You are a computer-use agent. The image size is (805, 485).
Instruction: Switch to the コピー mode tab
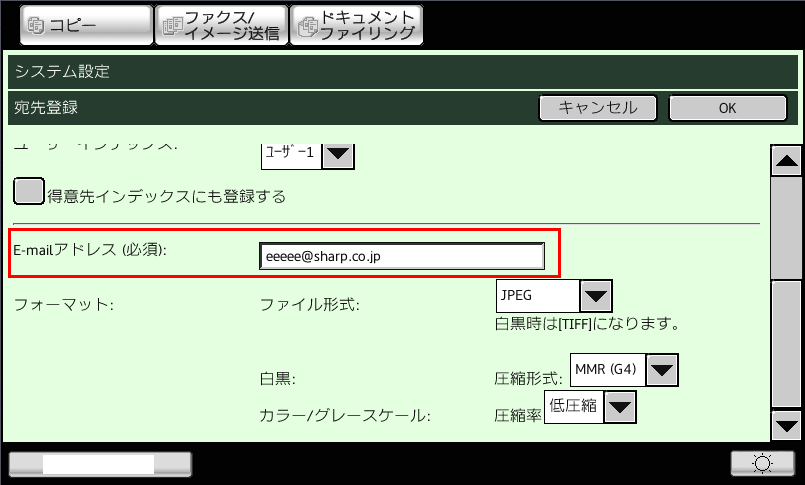(x=86, y=25)
